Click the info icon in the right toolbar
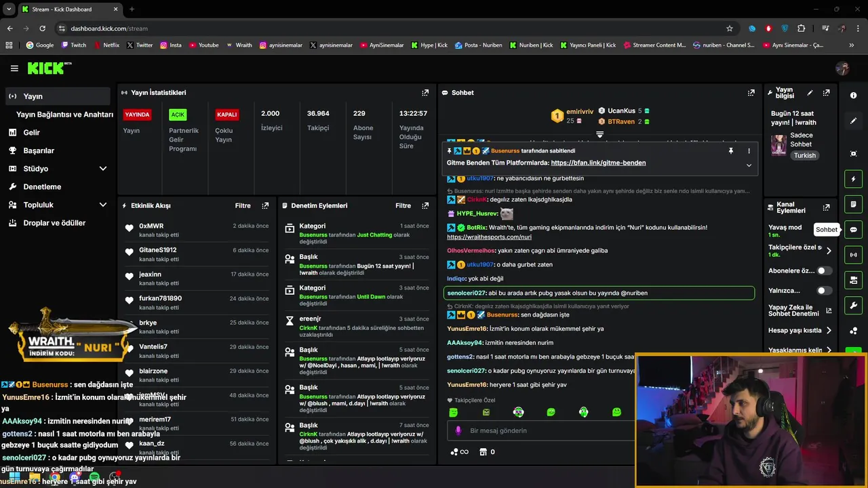The height and width of the screenshot is (488, 868). coord(853,96)
